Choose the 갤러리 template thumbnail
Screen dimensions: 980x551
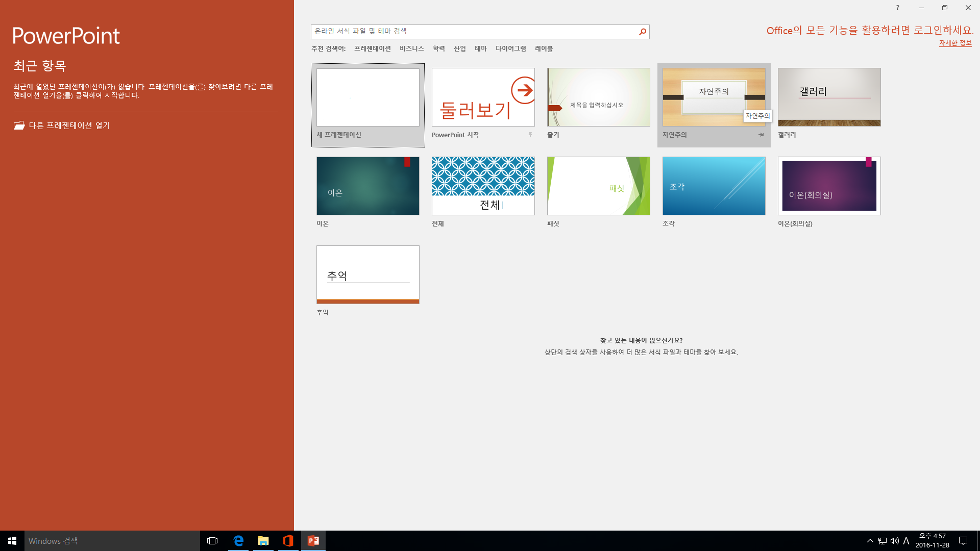[x=829, y=97]
